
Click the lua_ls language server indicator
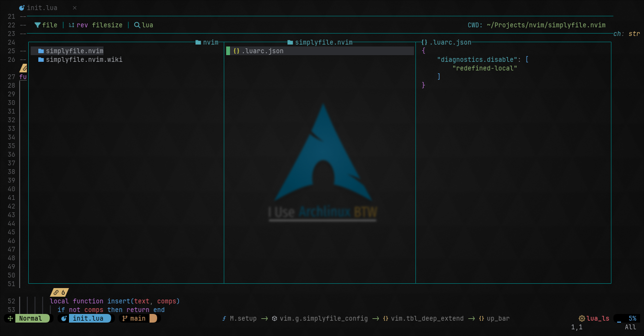598,318
